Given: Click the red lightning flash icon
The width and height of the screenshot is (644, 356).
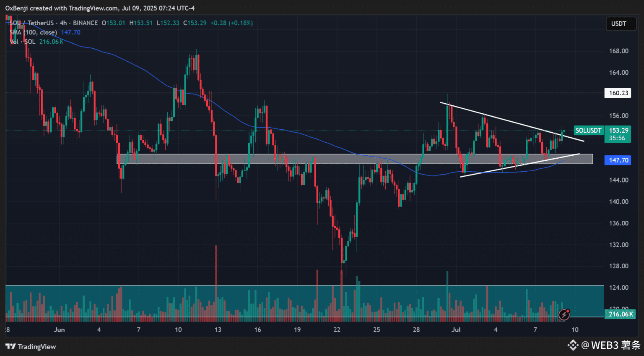Looking at the screenshot, I should tap(564, 314).
